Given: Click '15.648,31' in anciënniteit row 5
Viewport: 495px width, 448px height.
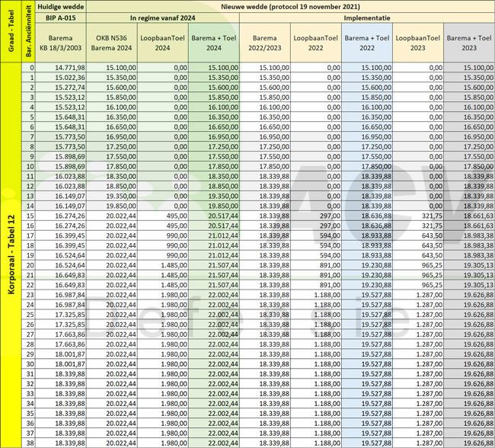Looking at the screenshot, I should point(70,117).
